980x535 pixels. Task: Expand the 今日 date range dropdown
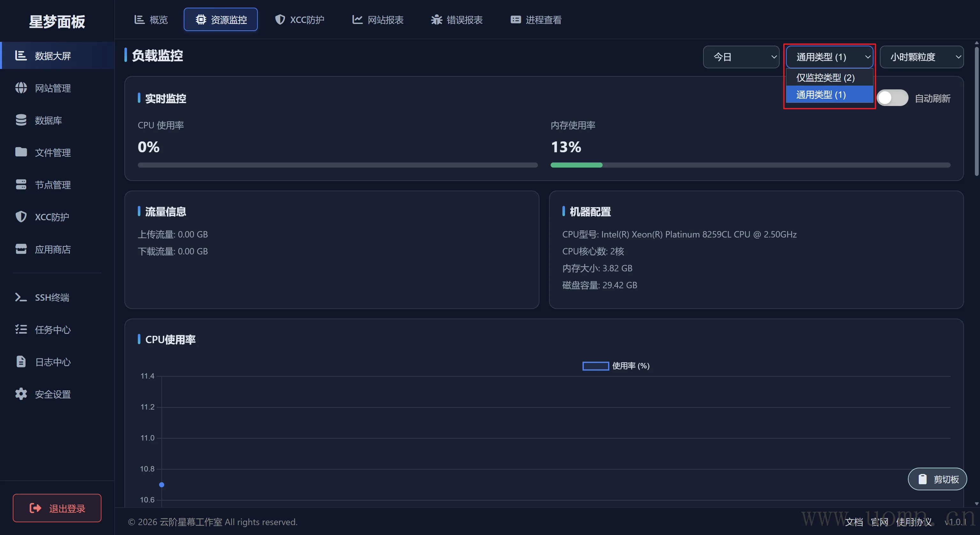741,57
